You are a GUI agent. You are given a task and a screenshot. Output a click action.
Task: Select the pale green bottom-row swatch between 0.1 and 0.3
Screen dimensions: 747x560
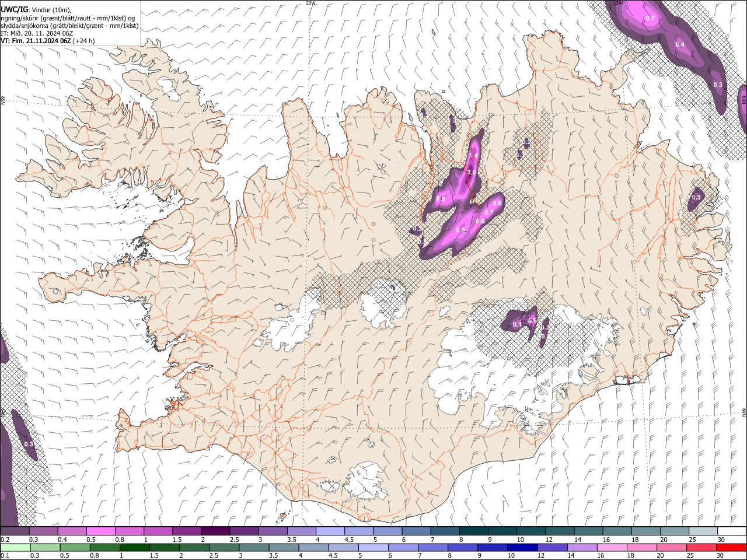tap(15, 547)
